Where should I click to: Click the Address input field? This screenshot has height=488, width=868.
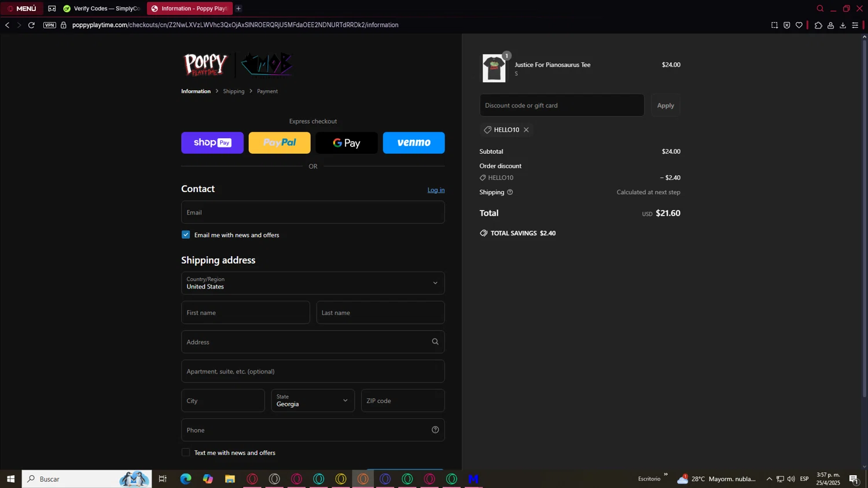pyautogui.click(x=313, y=342)
